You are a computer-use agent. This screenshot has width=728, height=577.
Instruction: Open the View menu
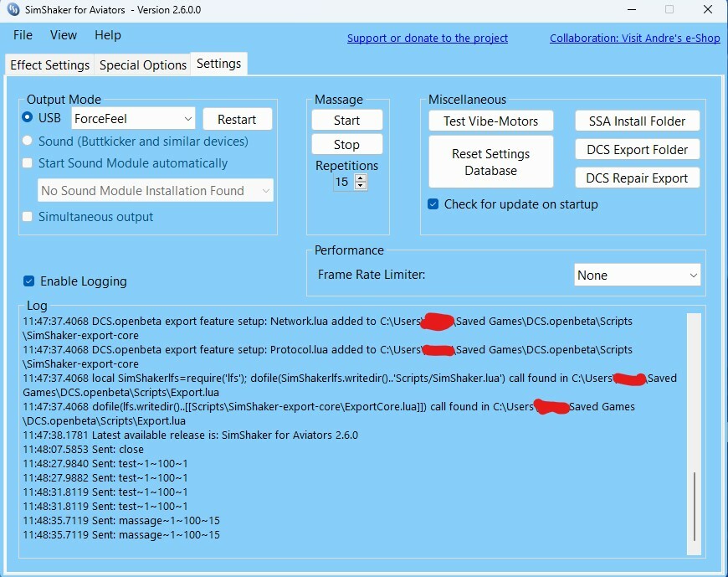coord(63,35)
